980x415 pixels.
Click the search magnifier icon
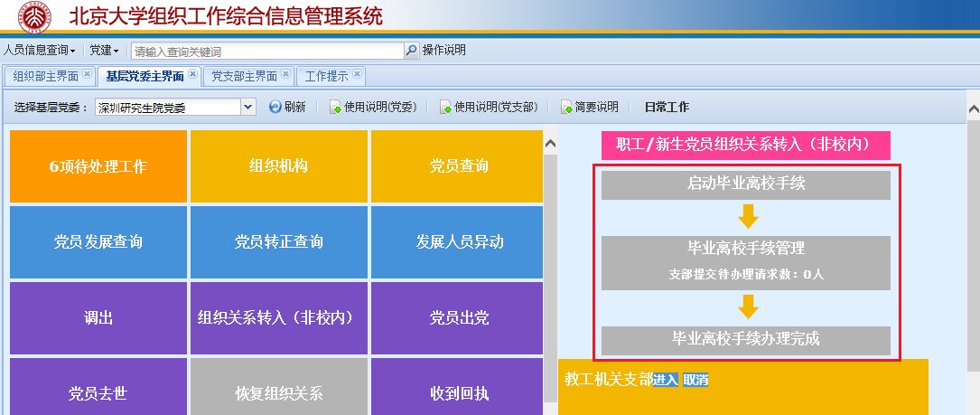[x=412, y=51]
